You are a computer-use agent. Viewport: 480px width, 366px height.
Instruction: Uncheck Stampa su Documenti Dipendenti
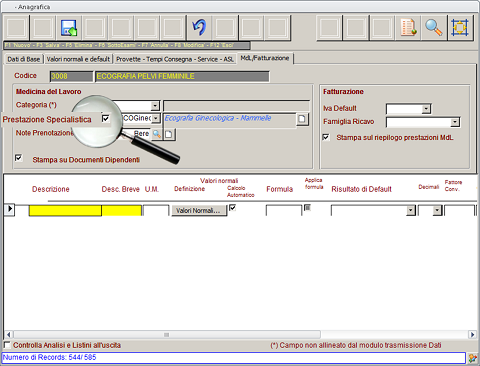(19, 158)
